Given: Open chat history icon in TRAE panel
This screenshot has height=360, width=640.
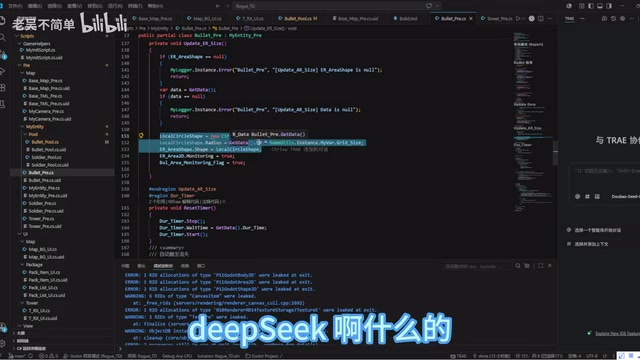Looking at the screenshot, I should 613,18.
